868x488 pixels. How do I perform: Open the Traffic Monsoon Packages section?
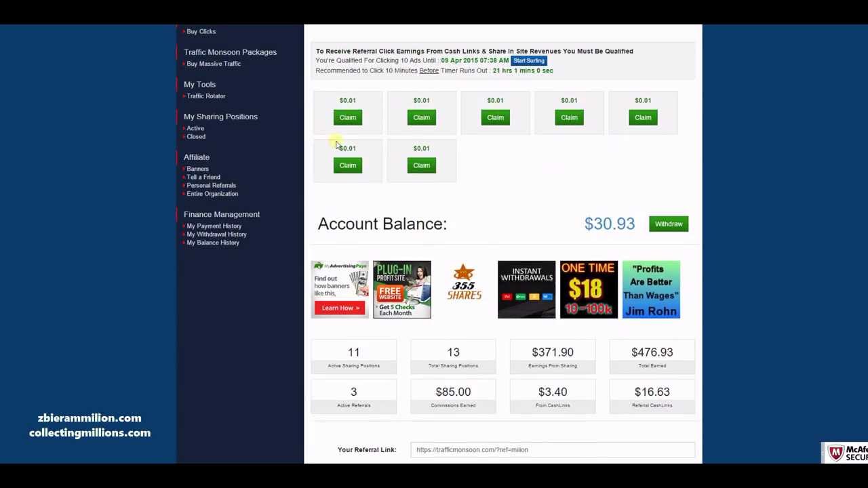(230, 52)
